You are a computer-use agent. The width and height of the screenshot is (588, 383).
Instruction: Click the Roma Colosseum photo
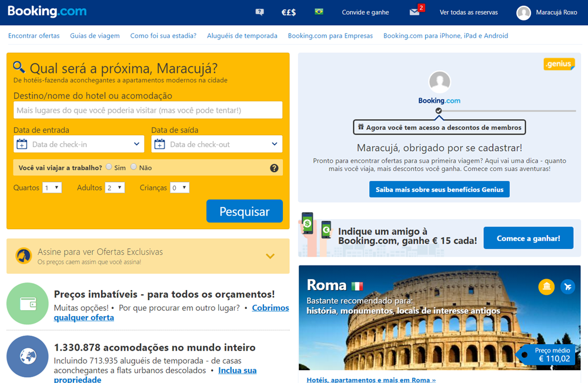tap(439, 318)
